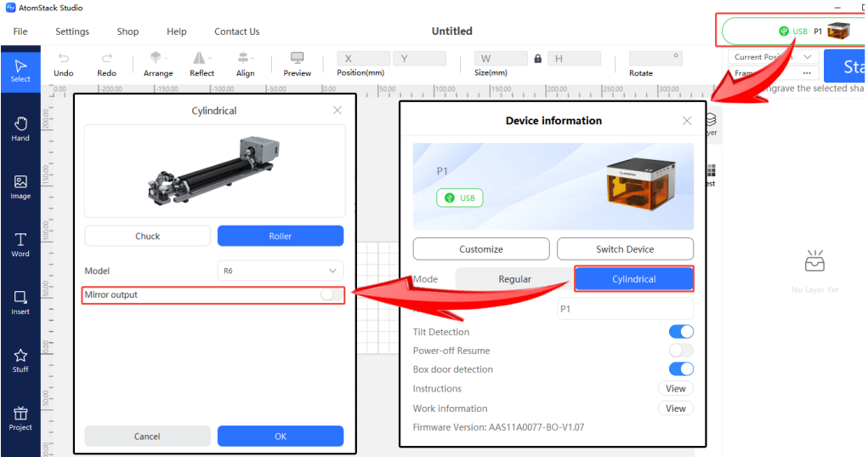
Task: Pick the Word text tool
Action: [20, 245]
